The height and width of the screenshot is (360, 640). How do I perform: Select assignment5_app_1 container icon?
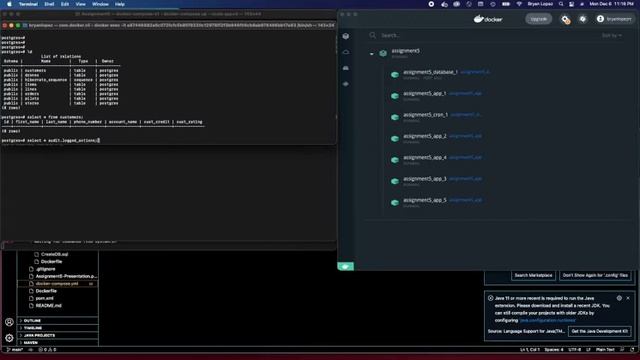pyautogui.click(x=395, y=96)
